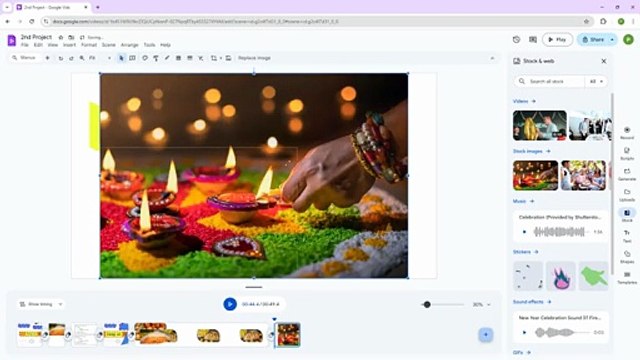Open the crop tool dropdown arrow
The height and width of the screenshot is (360, 640).
coord(221,58)
